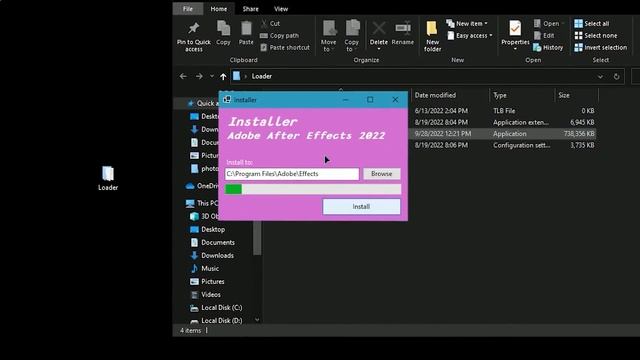Click installer window title icon

point(227,100)
